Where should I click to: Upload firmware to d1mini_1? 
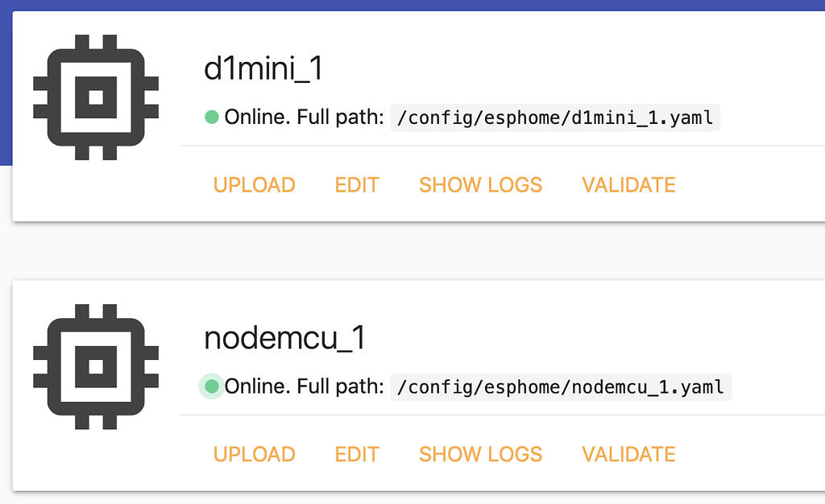click(x=254, y=185)
